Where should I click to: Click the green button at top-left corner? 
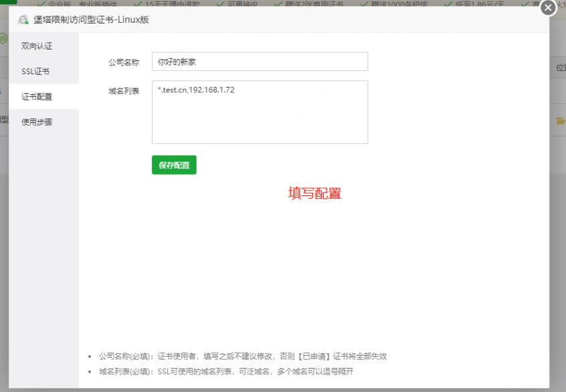[8, 2]
